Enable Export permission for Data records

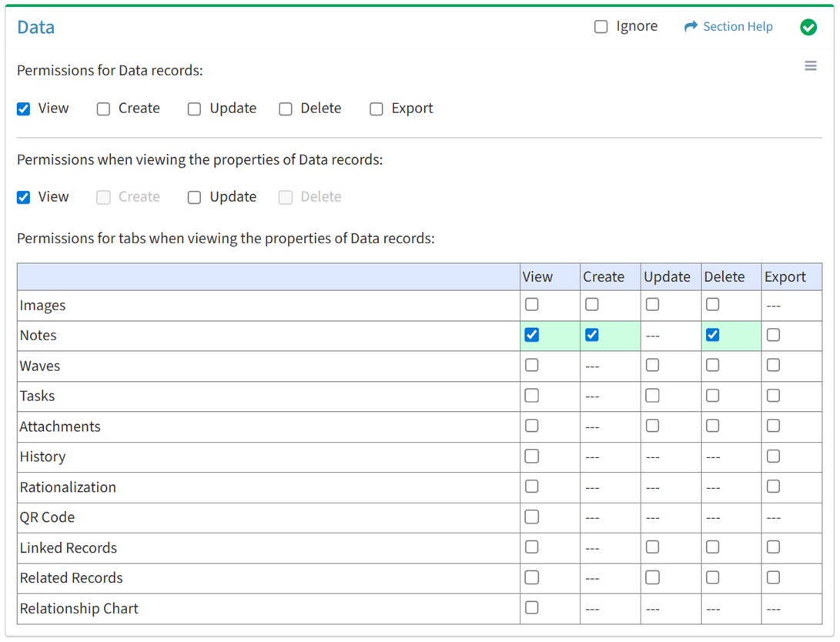376,109
